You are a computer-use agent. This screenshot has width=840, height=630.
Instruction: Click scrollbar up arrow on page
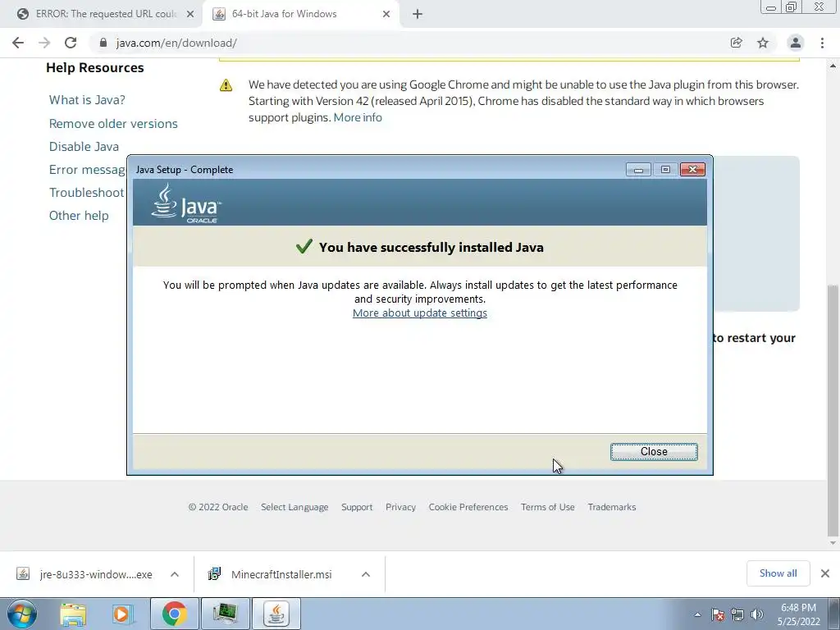click(833, 66)
